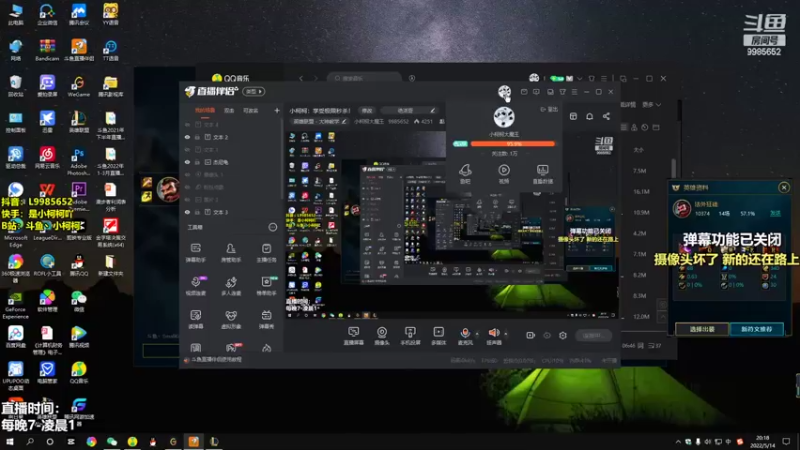This screenshot has width=800, height=450.
Task: Click the plus icon to add a scene
Action: pyautogui.click(x=277, y=110)
